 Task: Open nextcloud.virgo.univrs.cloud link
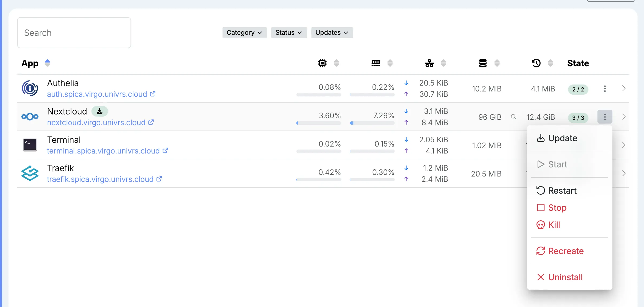tap(96, 122)
